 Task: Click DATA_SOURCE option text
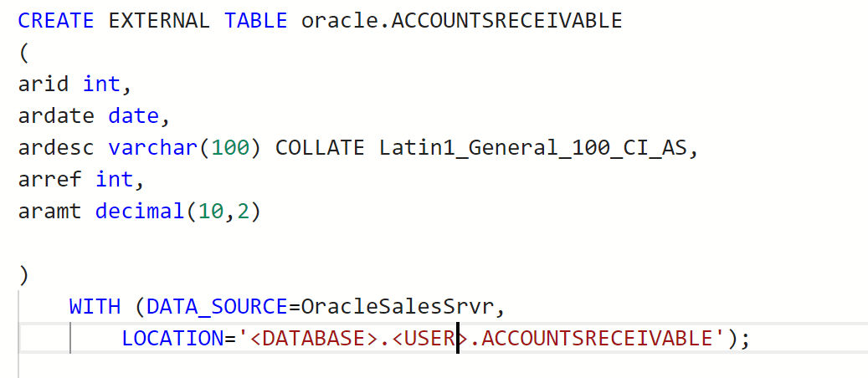point(217,307)
